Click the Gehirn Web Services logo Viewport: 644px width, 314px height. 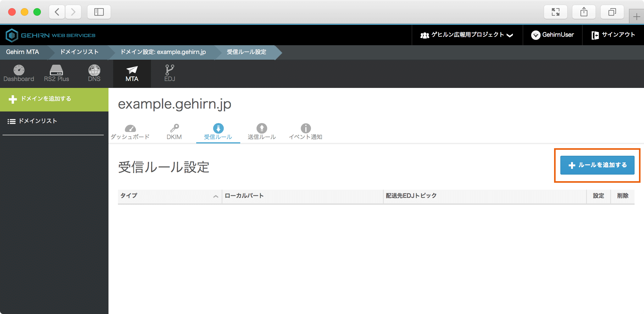coord(51,35)
